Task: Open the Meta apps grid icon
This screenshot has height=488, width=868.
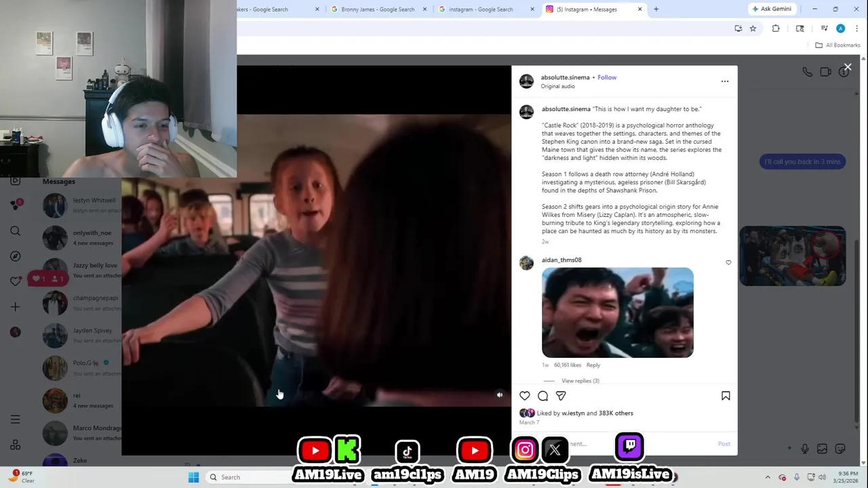Action: pos(16,445)
